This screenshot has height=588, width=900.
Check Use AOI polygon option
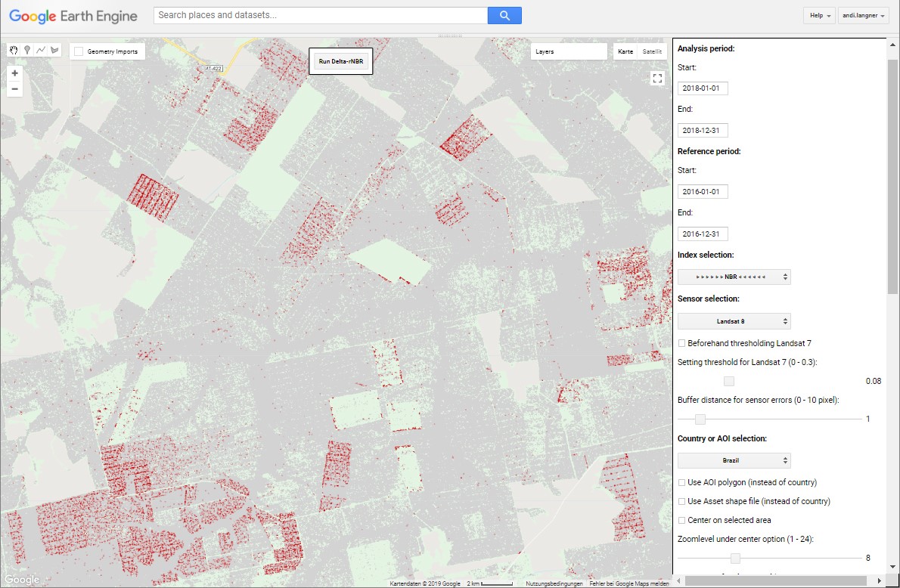682,482
